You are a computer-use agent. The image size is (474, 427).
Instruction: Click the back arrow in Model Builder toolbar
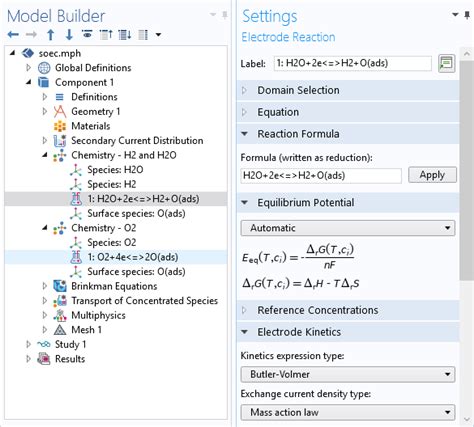click(x=13, y=34)
